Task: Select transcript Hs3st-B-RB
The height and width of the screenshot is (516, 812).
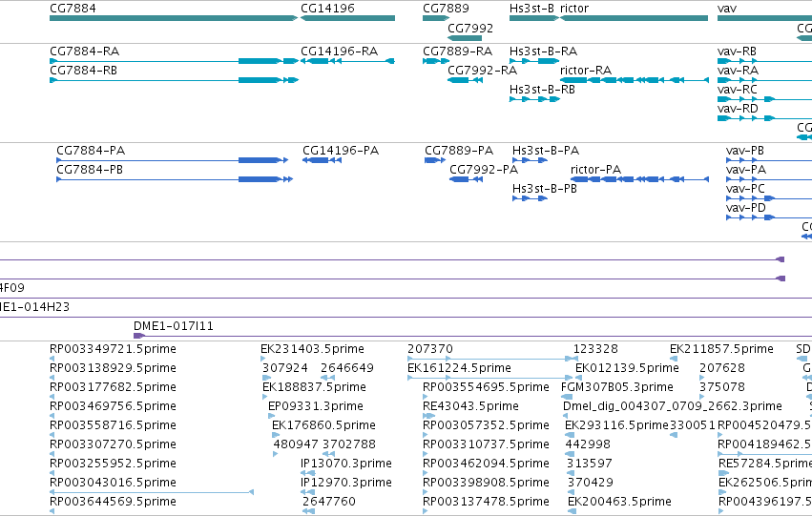Action: pyautogui.click(x=534, y=99)
